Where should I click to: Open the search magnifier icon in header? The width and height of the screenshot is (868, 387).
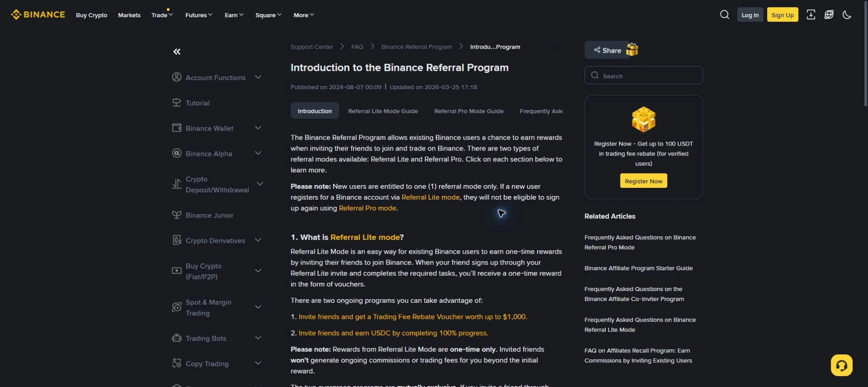coord(724,15)
